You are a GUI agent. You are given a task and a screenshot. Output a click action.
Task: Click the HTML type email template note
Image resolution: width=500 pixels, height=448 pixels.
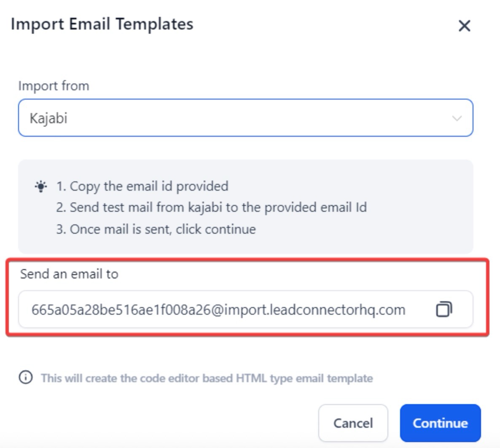click(207, 378)
